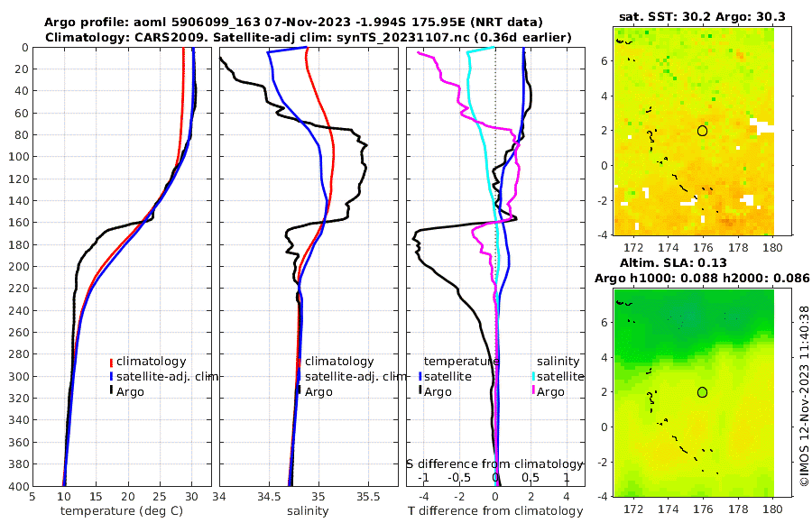The height and width of the screenshot is (523, 812).
Task: Click cyan satellite salinity legend marker
Action: pos(534,377)
